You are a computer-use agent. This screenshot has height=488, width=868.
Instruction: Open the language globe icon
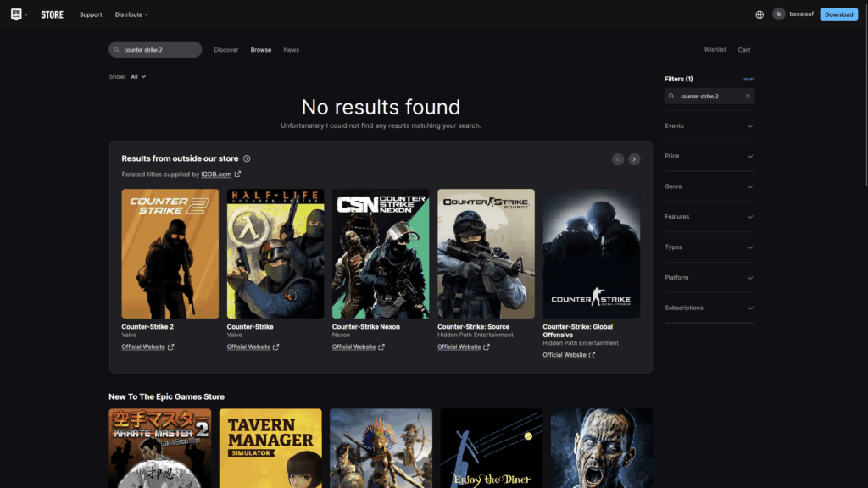[x=759, y=15]
